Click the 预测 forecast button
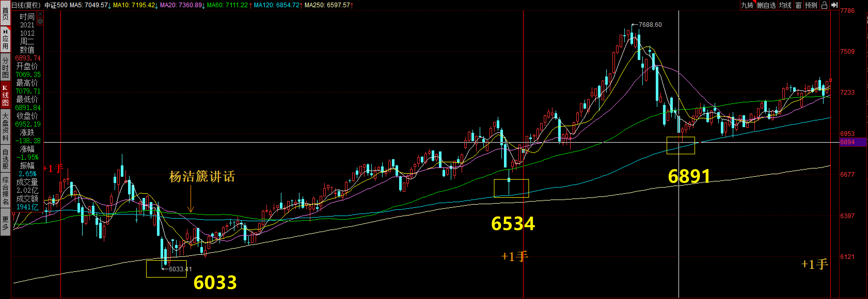The height and width of the screenshot is (299, 868). pyautogui.click(x=811, y=5)
